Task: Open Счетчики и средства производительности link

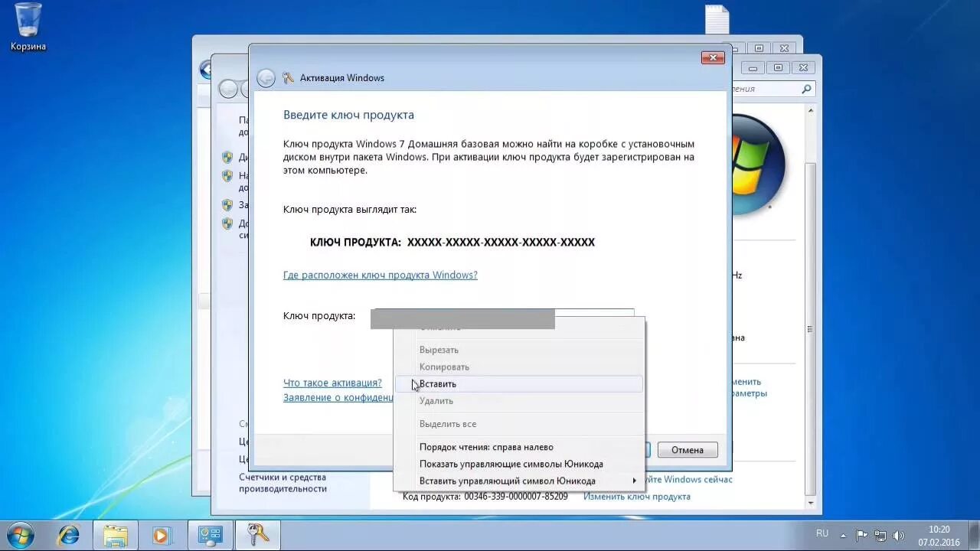Action: pyautogui.click(x=283, y=483)
